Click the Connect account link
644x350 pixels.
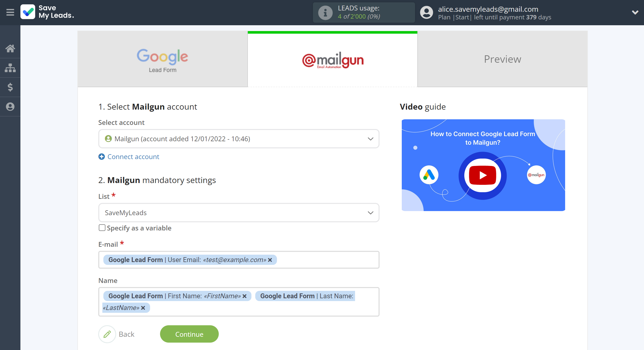[133, 157]
